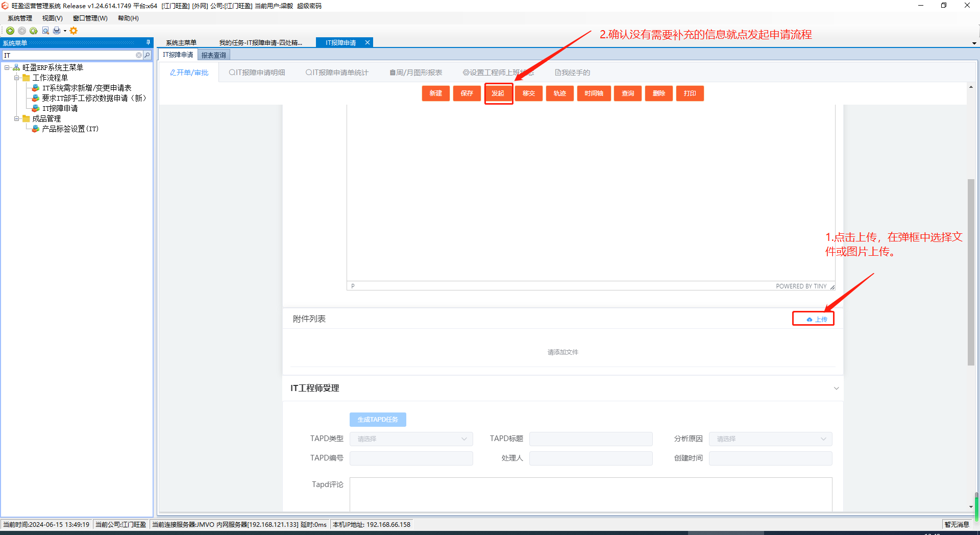
Task: Clear the menu search box text
Action: 139,55
